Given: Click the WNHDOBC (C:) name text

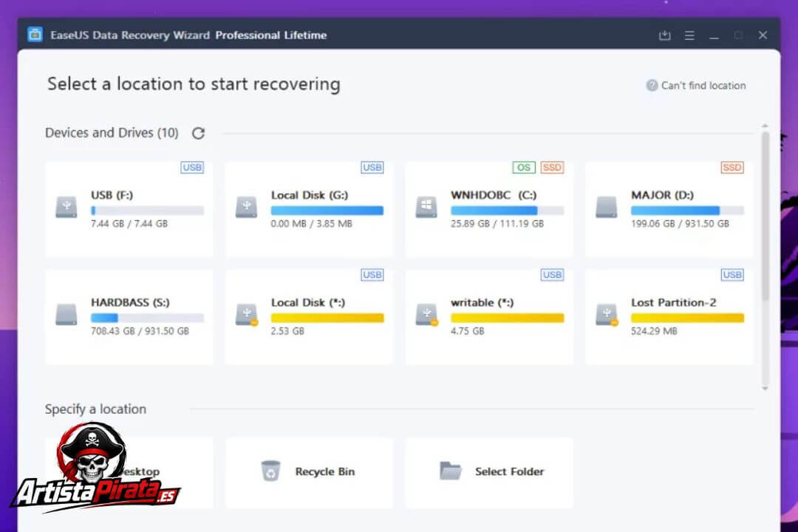Looking at the screenshot, I should pos(494,195).
